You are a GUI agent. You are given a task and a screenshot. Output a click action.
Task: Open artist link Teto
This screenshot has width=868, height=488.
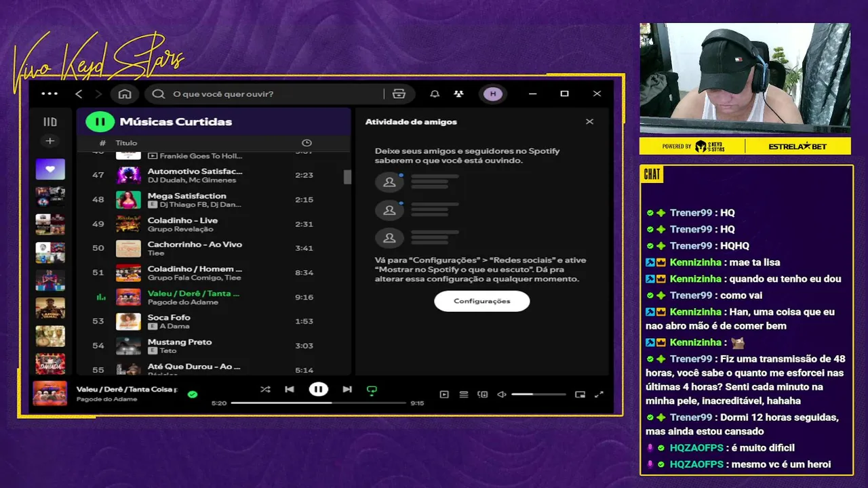168,350
